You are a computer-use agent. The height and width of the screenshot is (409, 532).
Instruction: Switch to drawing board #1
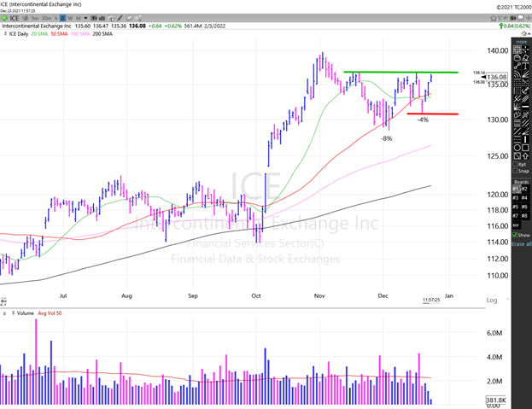[517, 189]
